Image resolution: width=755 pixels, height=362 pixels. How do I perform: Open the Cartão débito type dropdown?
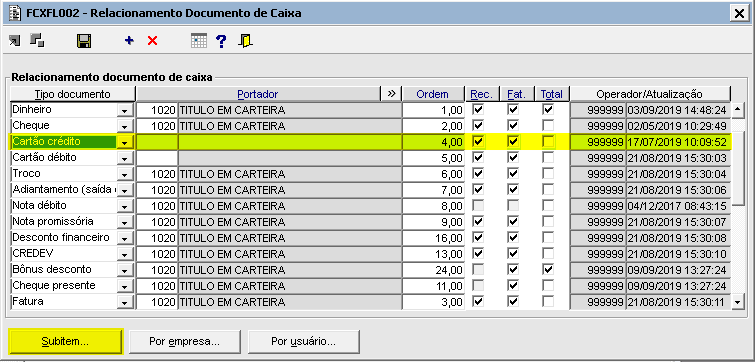(125, 158)
